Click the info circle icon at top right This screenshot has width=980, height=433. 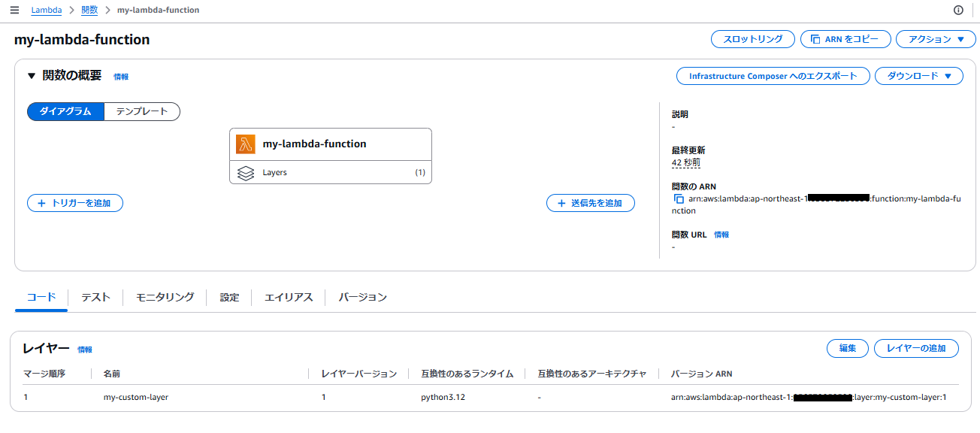(x=958, y=11)
